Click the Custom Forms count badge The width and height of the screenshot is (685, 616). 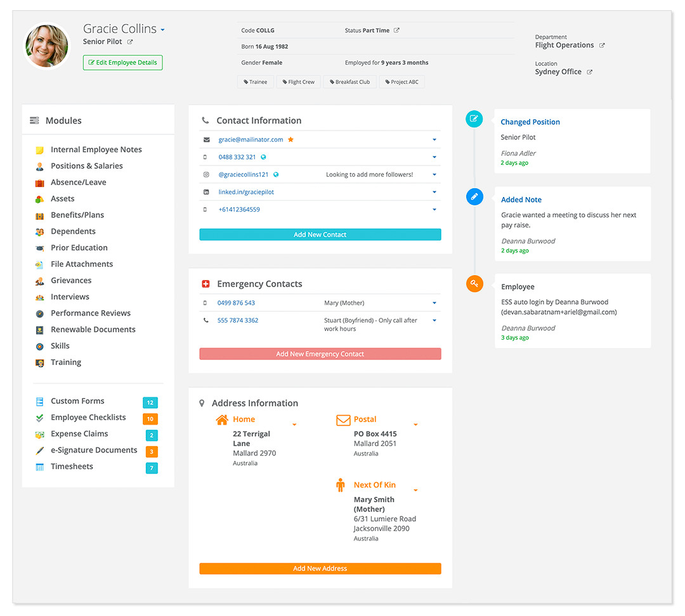(150, 402)
